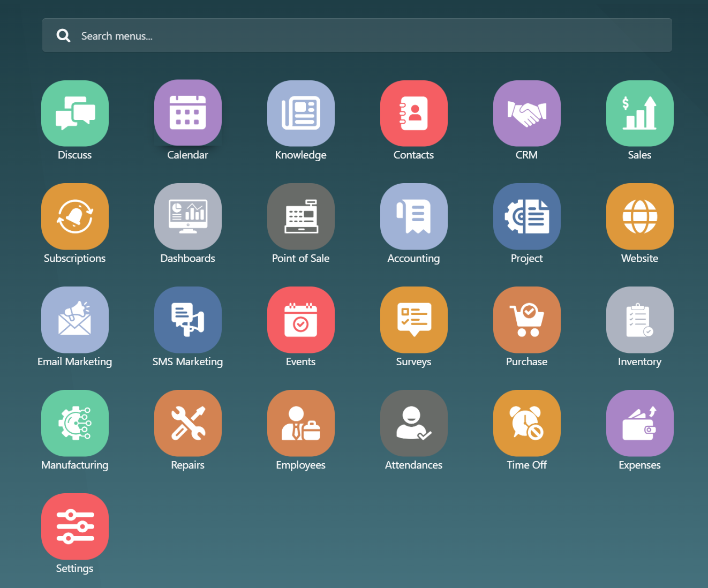This screenshot has height=588, width=708.
Task: Click the Time Off alarm icon
Action: pos(527,423)
